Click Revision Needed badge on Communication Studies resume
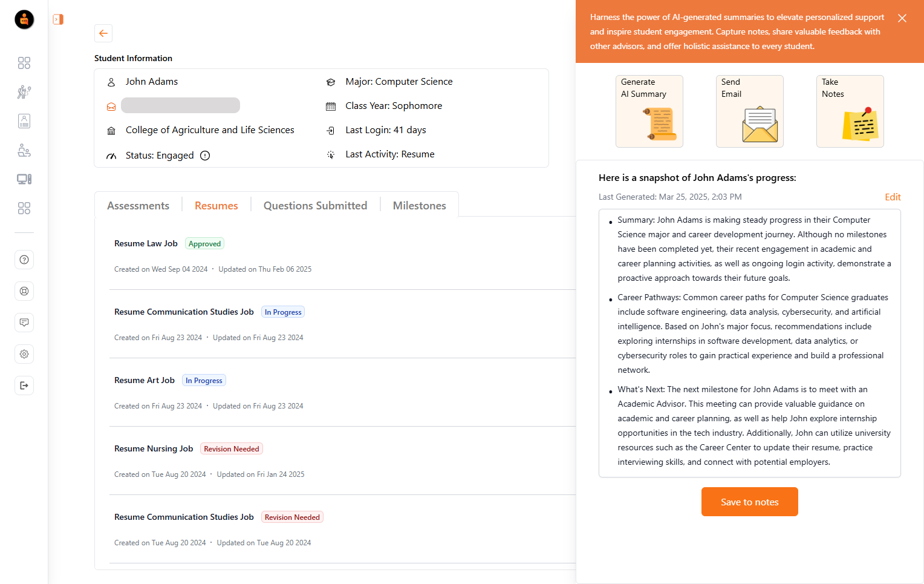924x584 pixels. click(x=292, y=517)
